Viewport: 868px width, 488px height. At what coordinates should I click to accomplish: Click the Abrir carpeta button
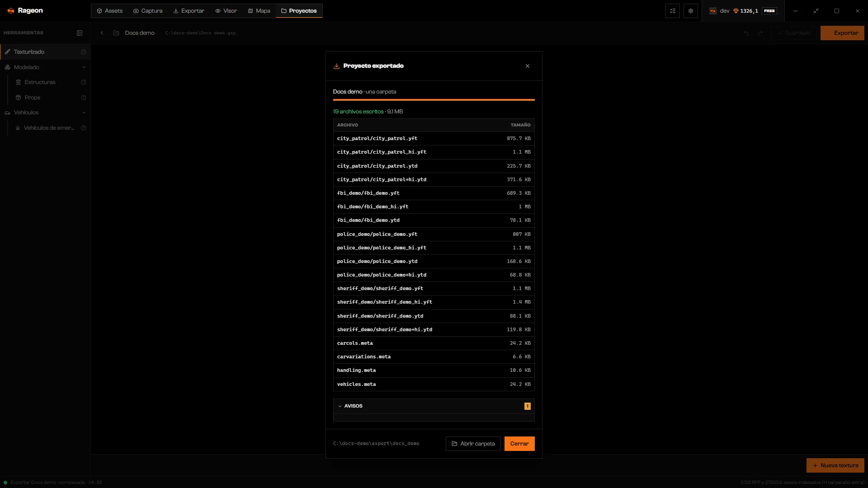[473, 444]
